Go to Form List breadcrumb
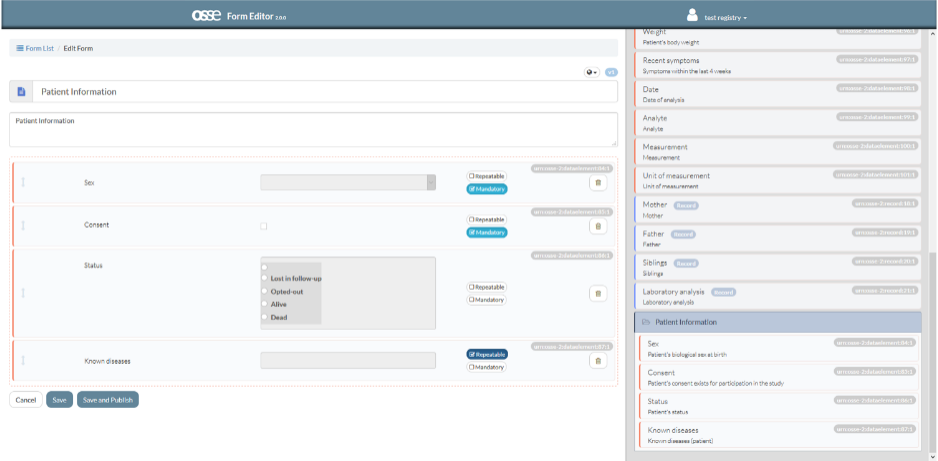Screen dimensions: 938x461 point(35,48)
